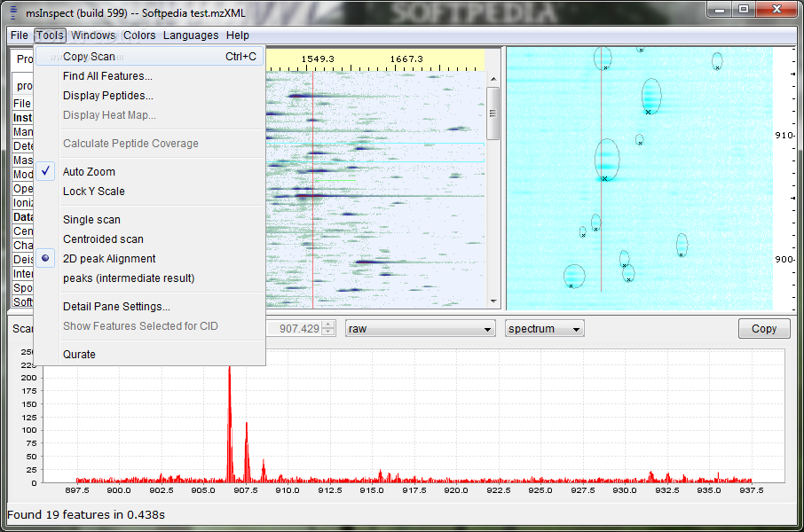Open the Help menu
804x532 pixels.
tap(238, 35)
